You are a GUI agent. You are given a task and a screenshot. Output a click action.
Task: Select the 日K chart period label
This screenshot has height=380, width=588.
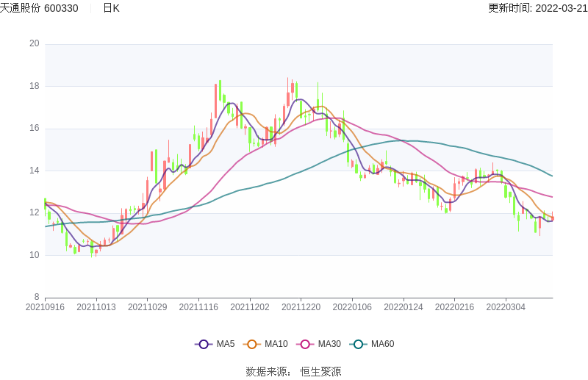point(111,8)
